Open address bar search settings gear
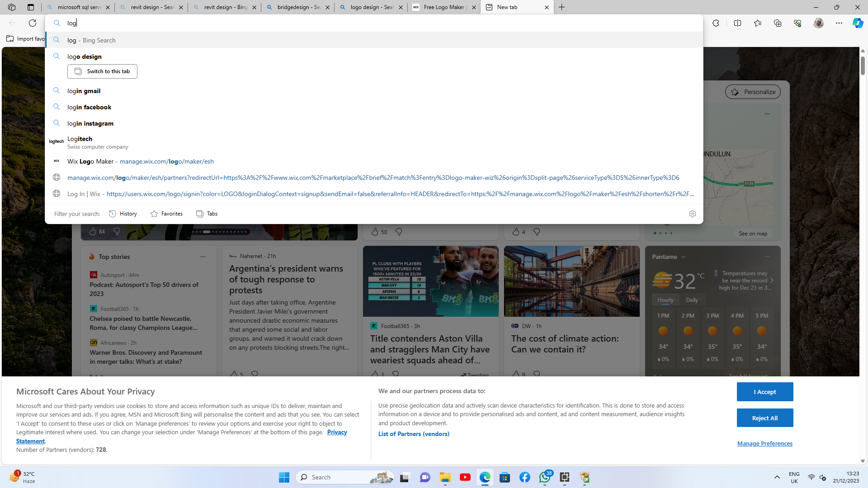868x488 pixels. 692,214
